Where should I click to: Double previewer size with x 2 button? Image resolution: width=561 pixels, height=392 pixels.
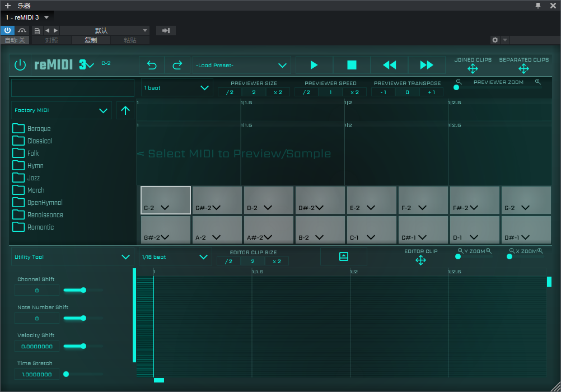(278, 92)
